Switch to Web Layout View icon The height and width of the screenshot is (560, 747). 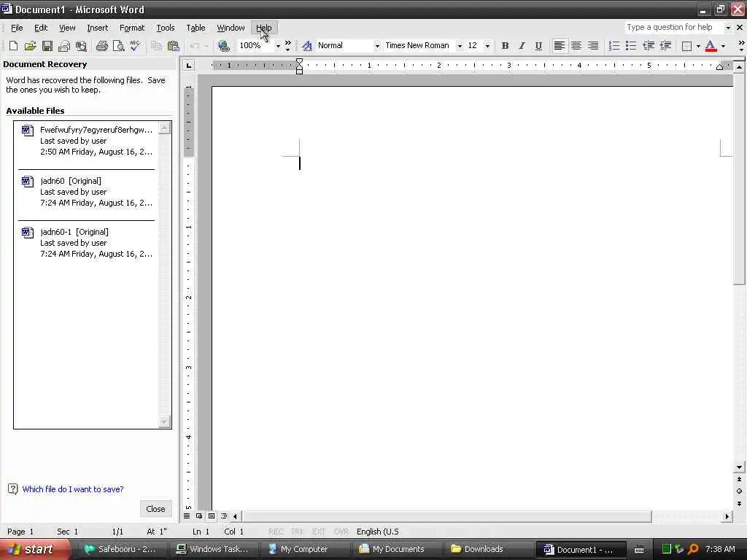click(199, 516)
